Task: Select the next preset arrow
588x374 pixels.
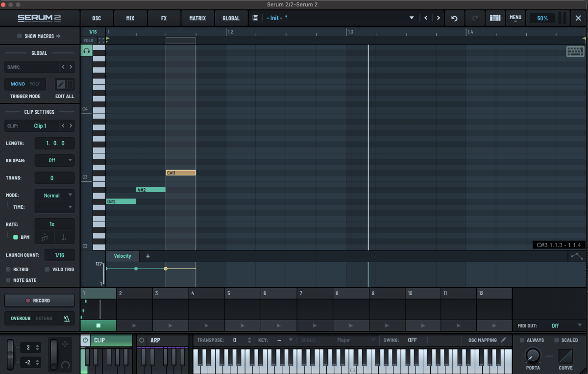Action: coord(438,18)
